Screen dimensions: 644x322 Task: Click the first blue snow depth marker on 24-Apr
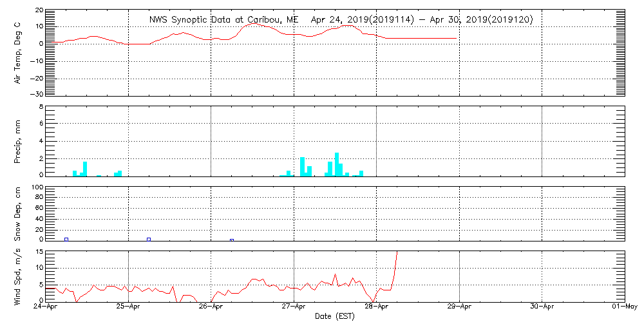[x=66, y=240]
